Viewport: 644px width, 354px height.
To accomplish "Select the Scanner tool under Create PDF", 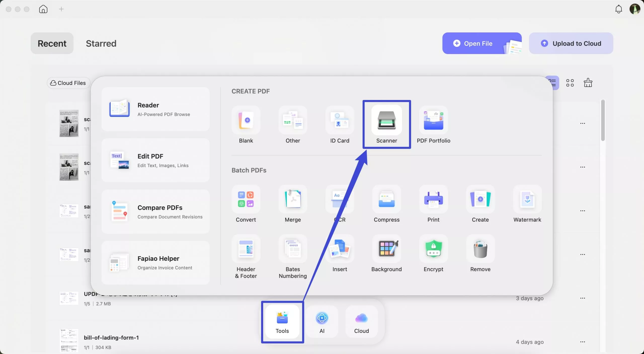I will (x=387, y=124).
